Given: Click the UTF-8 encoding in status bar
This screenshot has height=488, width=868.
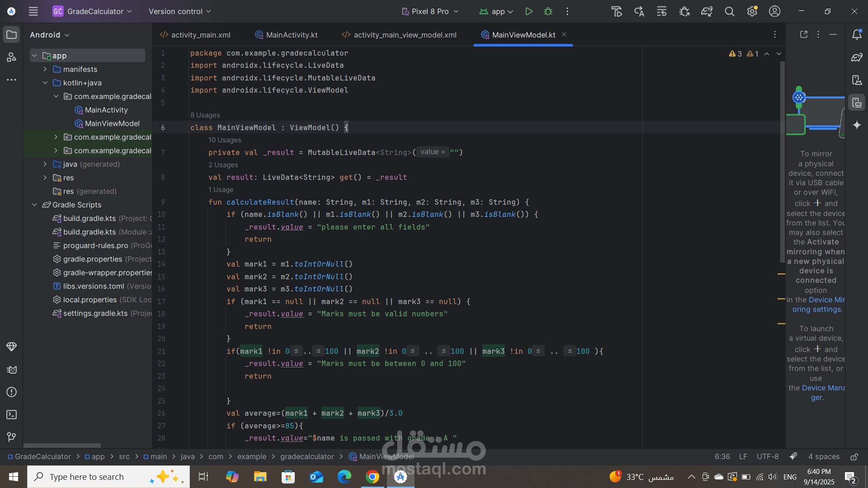Looking at the screenshot, I should point(768,457).
